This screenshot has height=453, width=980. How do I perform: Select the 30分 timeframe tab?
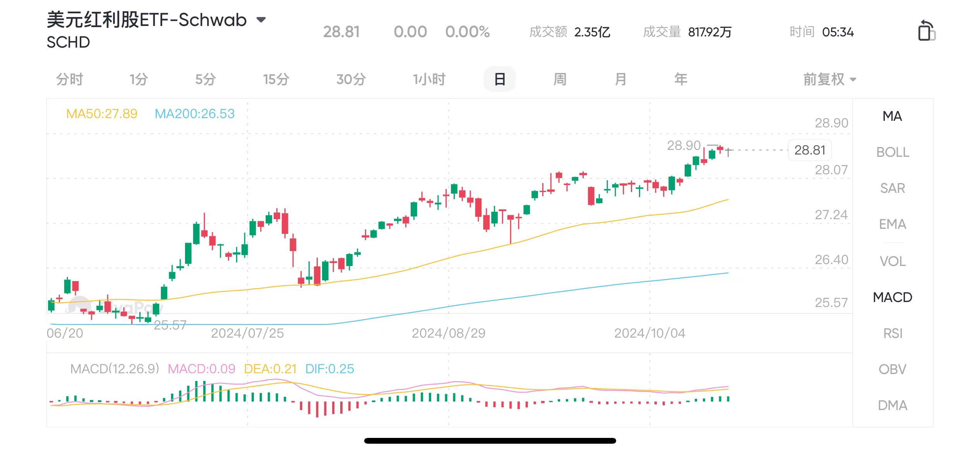351,79
